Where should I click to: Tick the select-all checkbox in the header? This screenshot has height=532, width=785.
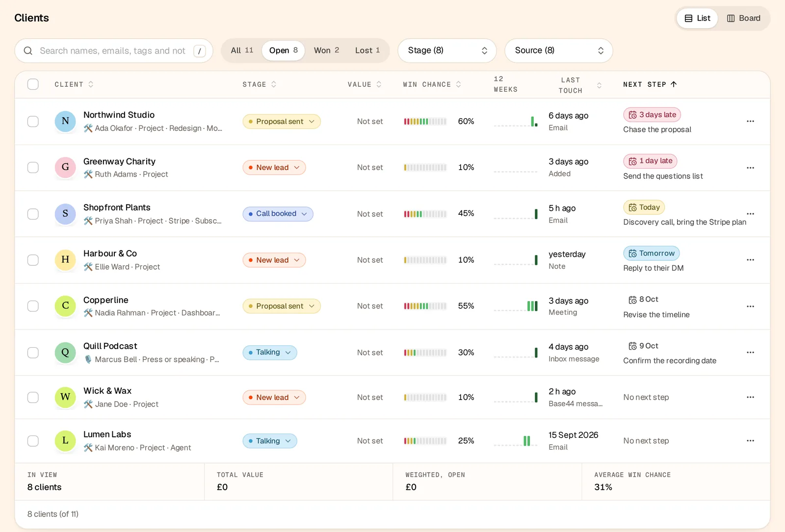[33, 84]
